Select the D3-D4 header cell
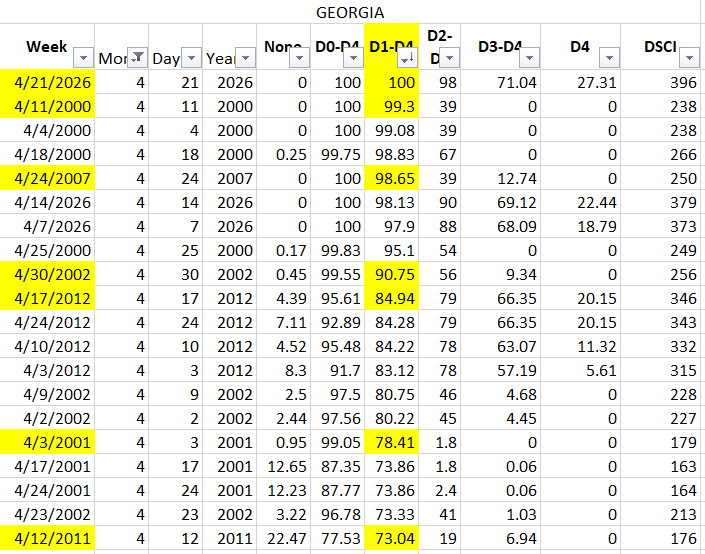The image size is (705, 554). pos(500,46)
